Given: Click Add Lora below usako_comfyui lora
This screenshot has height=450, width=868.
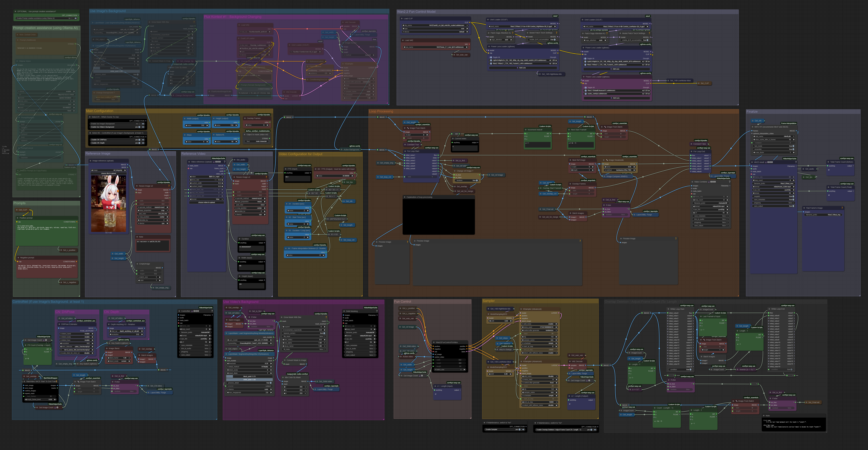Looking at the screenshot, I should pyautogui.click(x=616, y=98).
